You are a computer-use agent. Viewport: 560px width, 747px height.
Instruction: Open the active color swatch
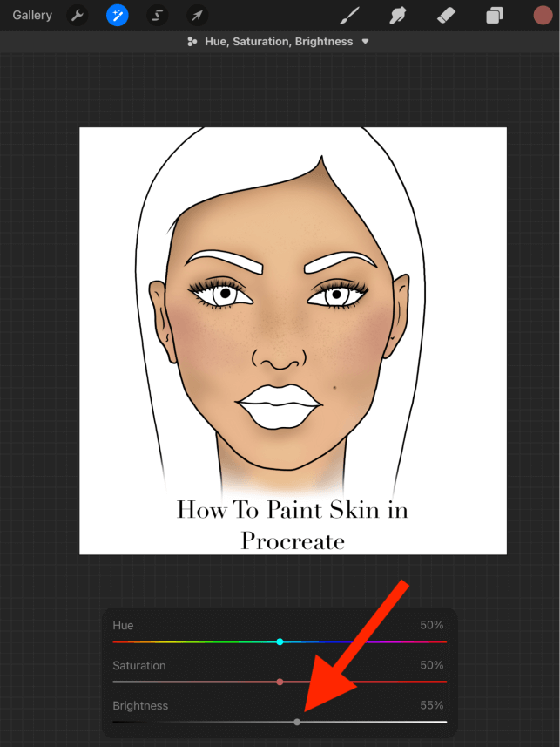[x=543, y=15]
